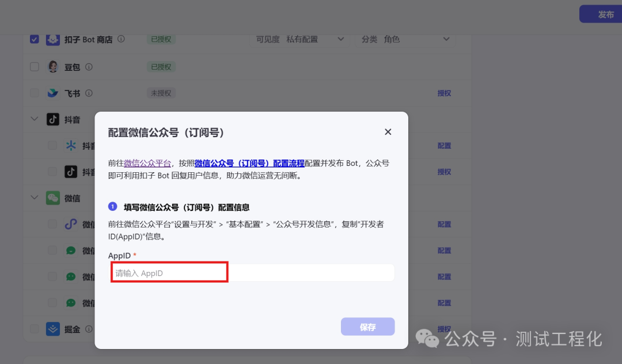
Task: Check the checkbox beside the blue asterisk 抖音 item
Action: coord(52,146)
